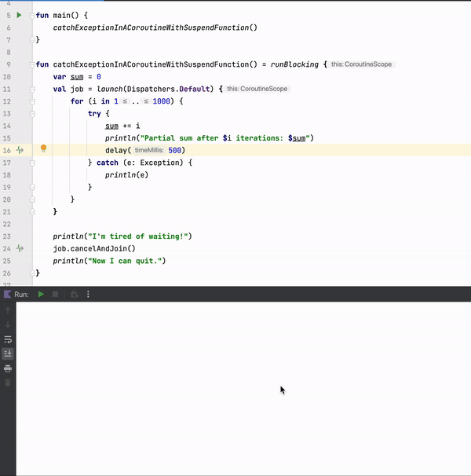Click the green run gutter icon beside main()

point(20,15)
